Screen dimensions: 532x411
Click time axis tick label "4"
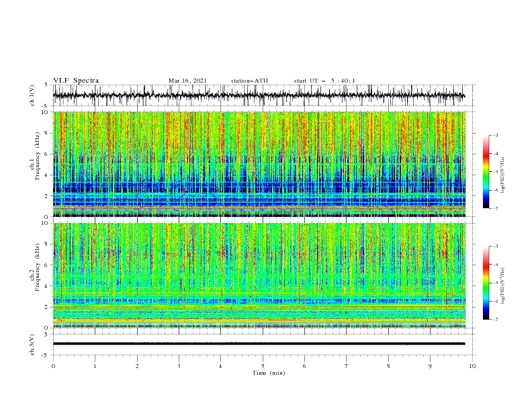(221, 366)
